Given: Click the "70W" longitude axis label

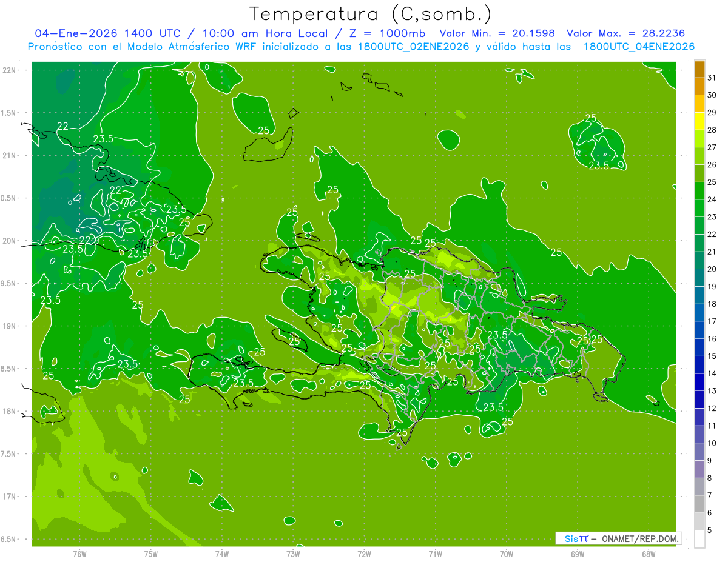Looking at the screenshot, I should 507,554.
